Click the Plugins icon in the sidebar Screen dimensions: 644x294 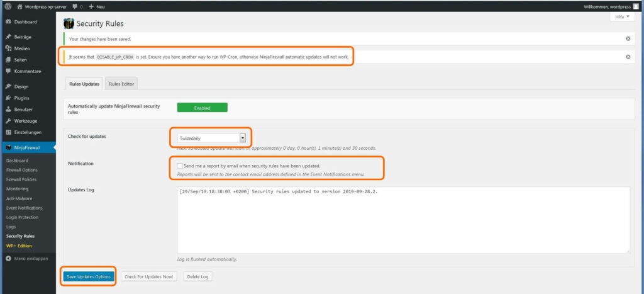pos(8,98)
